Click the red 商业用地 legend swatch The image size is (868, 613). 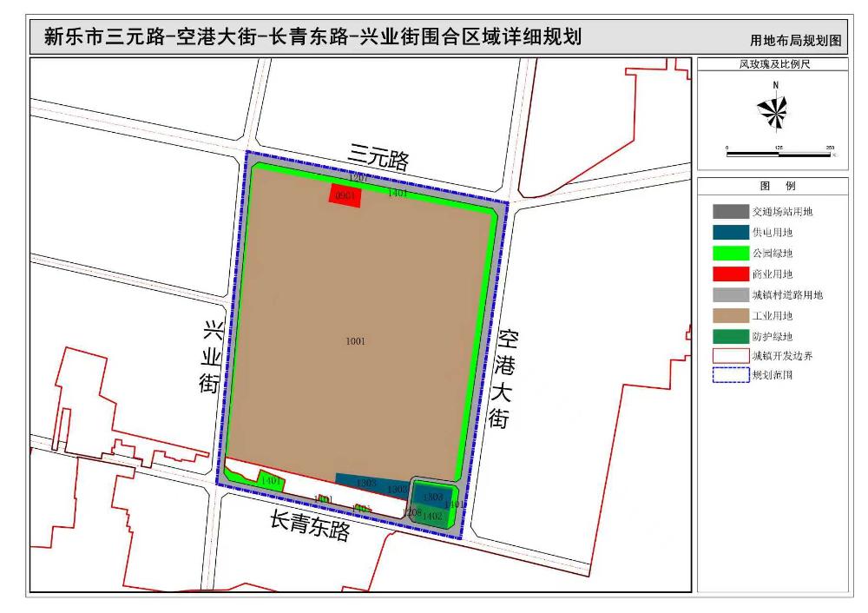click(x=730, y=274)
